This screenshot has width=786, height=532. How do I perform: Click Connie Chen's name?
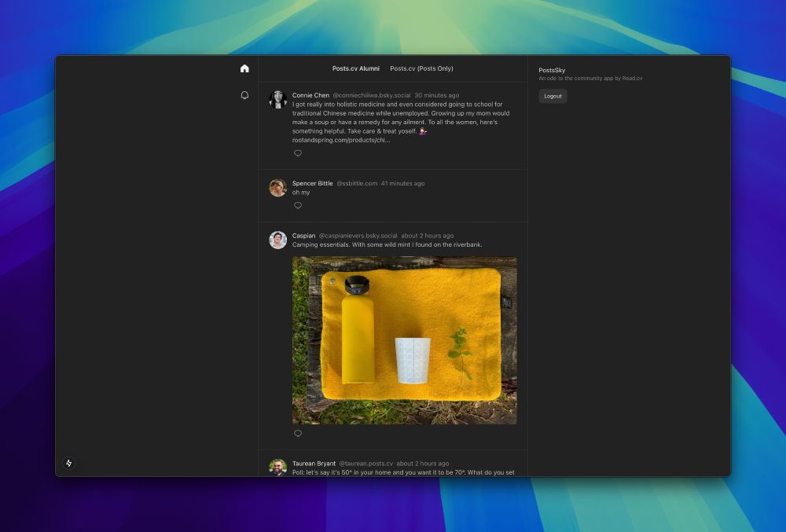point(310,95)
